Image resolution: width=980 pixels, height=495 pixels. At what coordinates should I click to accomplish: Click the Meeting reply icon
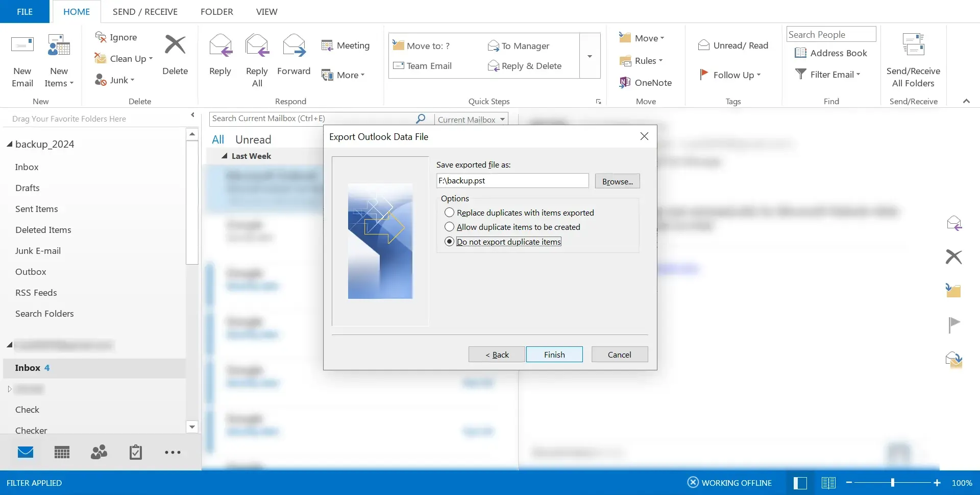tap(327, 45)
